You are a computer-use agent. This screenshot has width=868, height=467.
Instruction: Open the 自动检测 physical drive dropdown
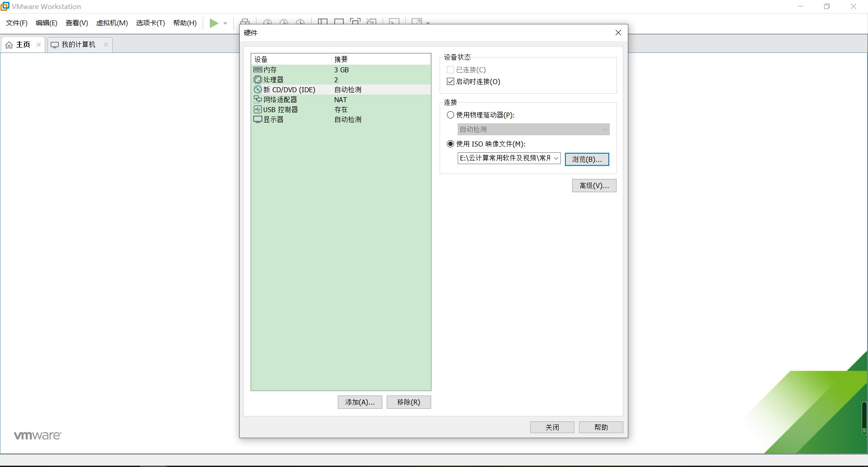[x=534, y=129]
